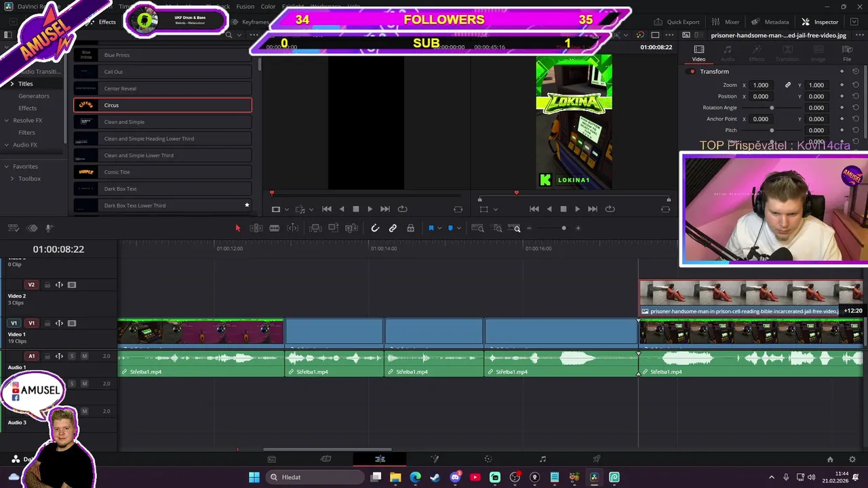The image size is (868, 488).
Task: Toggle Position Lock padlock icon
Action: point(410,228)
